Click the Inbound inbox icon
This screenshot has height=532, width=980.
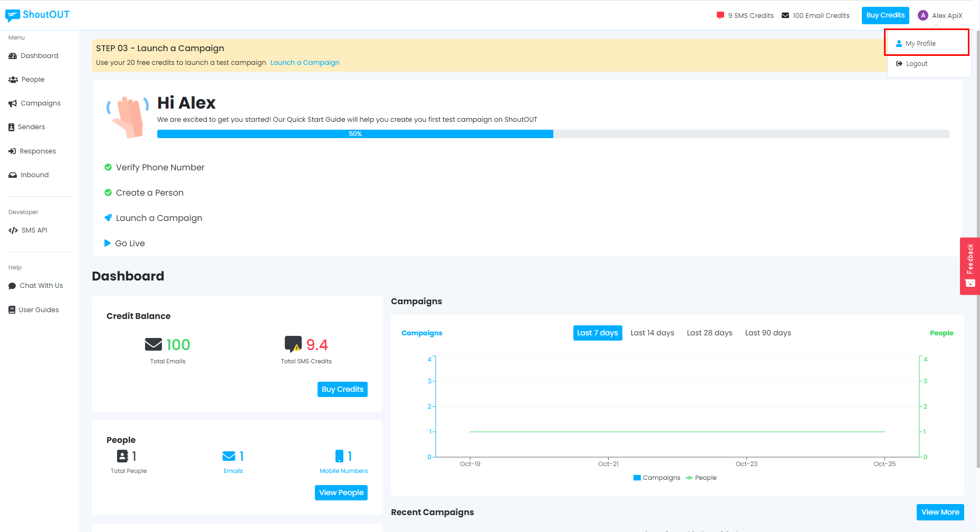[x=13, y=175]
